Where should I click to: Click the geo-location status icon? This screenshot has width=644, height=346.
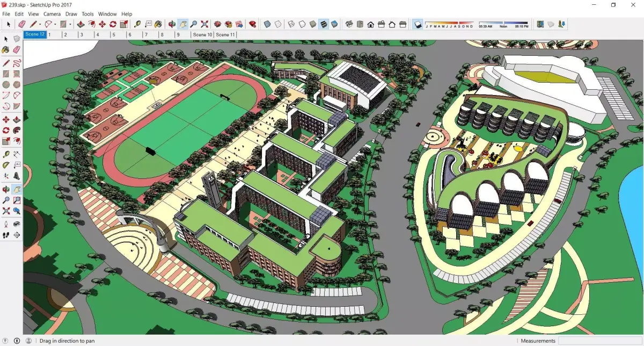[6, 341]
